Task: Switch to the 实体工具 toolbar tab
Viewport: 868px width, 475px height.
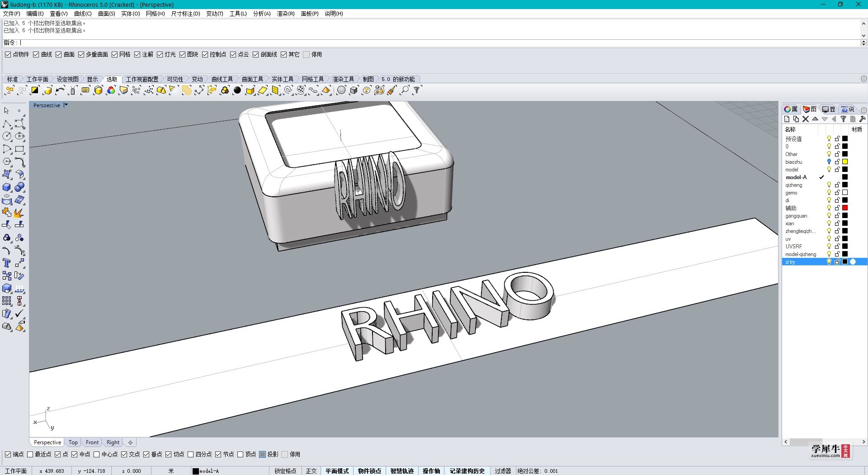Action: coord(283,79)
